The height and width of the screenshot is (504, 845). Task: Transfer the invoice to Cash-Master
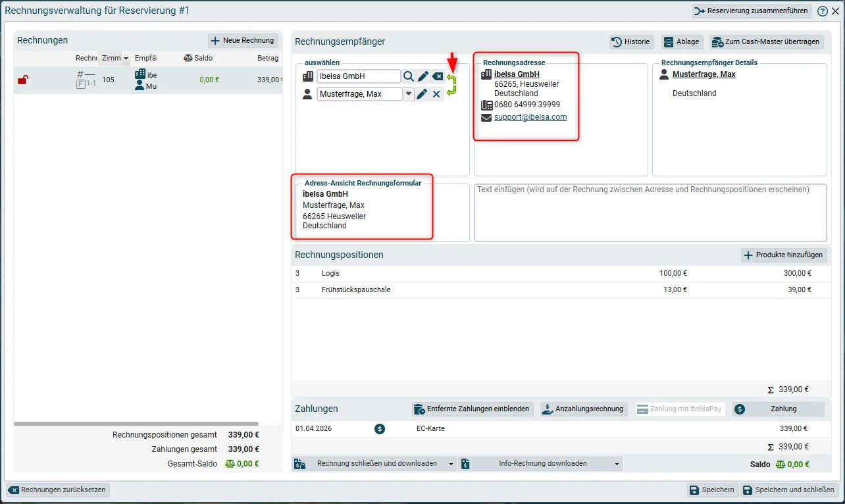point(767,42)
